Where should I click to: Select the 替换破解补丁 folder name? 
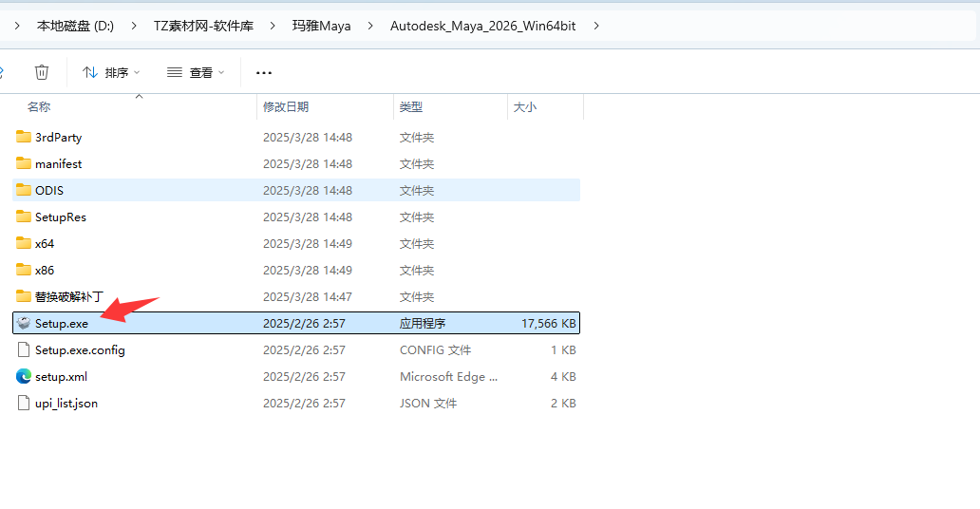point(68,296)
